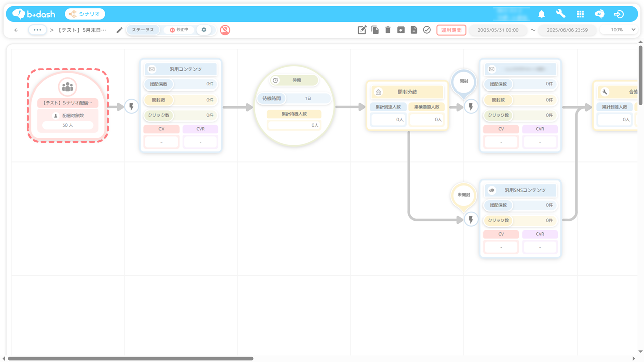The width and height of the screenshot is (644, 362).
Task: Select end date 2025/06/06 23:59 field
Action: pos(567,30)
